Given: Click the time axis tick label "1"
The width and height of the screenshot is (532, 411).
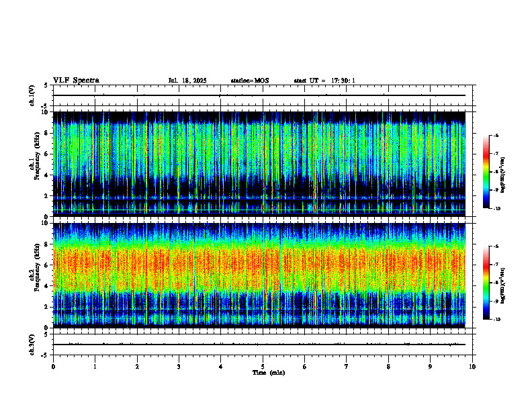Looking at the screenshot, I should [x=95, y=367].
